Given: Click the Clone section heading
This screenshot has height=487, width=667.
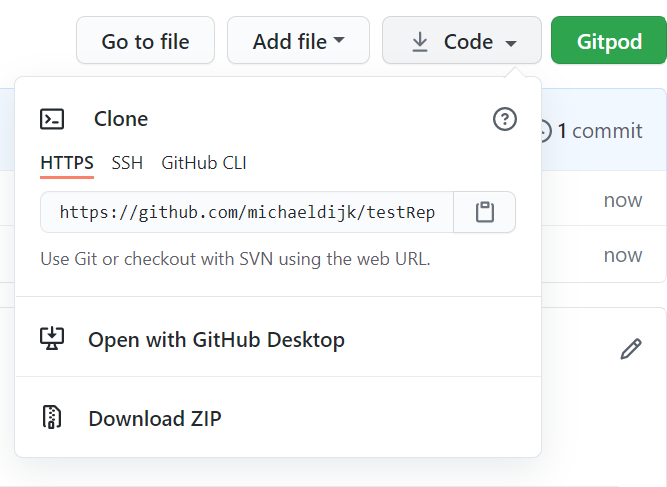Looking at the screenshot, I should [x=121, y=119].
